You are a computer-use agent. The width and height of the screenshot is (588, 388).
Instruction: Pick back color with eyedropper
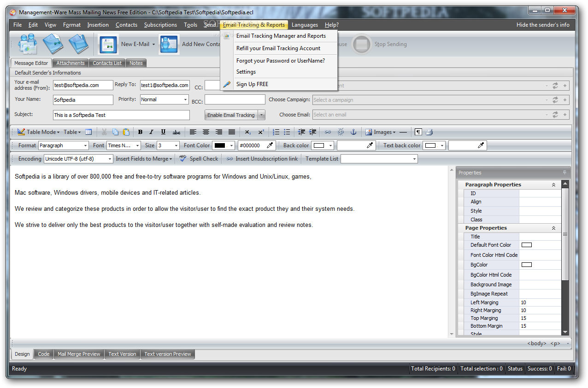coord(370,145)
